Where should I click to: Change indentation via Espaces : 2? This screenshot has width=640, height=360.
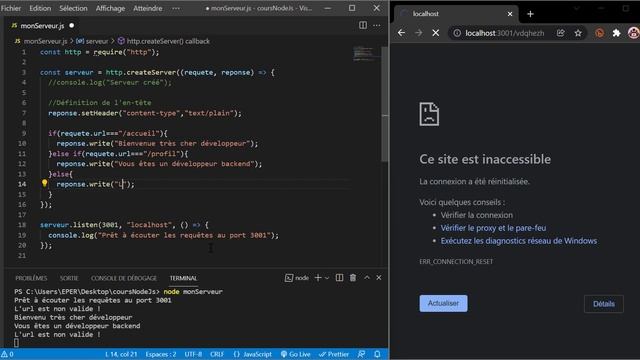point(161,354)
